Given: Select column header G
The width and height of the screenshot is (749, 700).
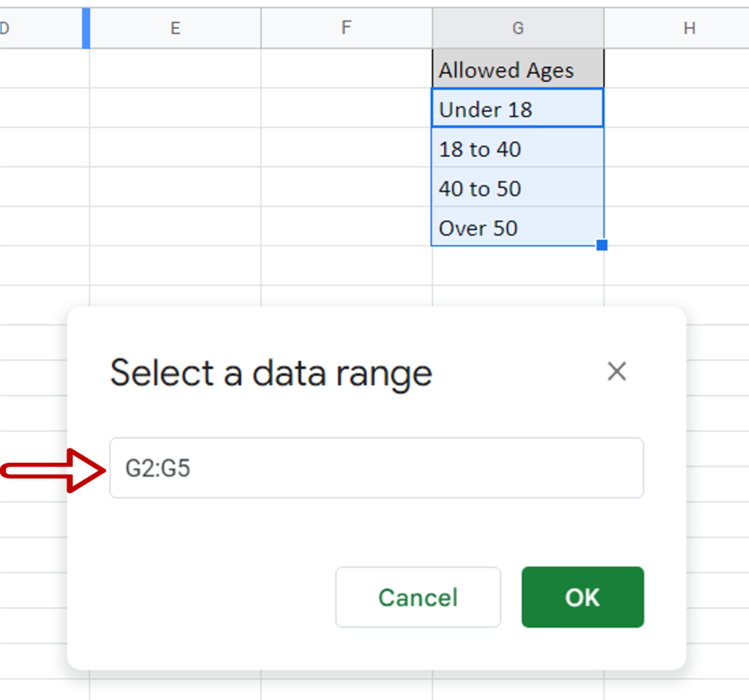Looking at the screenshot, I should 518,28.
